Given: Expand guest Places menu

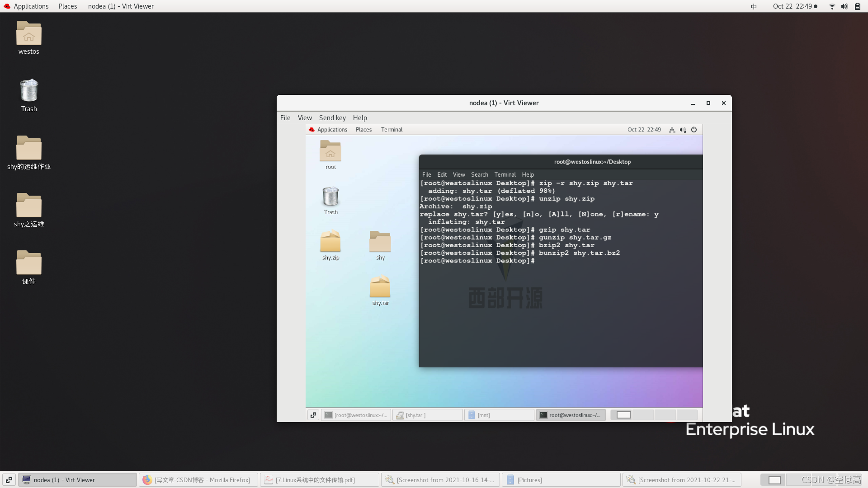Looking at the screenshot, I should (363, 130).
